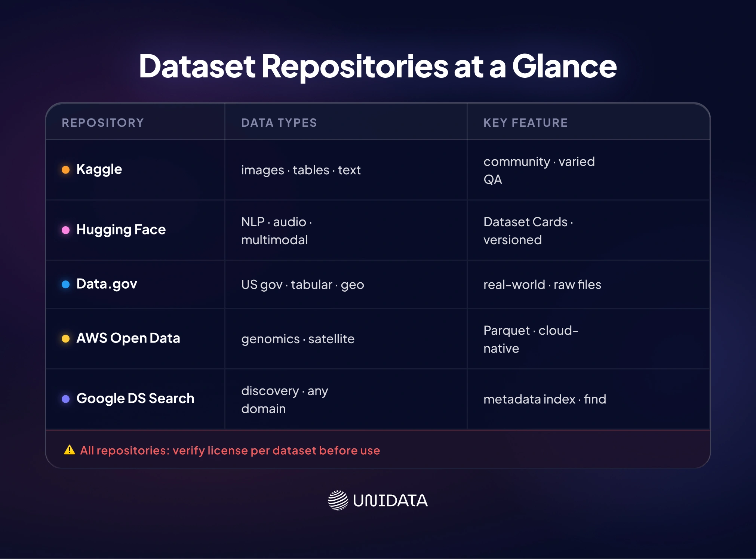Click the Data.gov repository name

[107, 284]
